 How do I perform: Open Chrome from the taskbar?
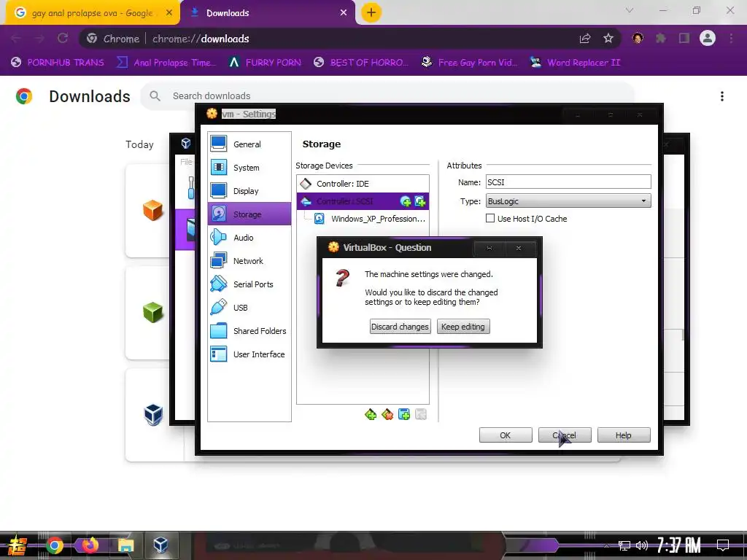click(55, 545)
